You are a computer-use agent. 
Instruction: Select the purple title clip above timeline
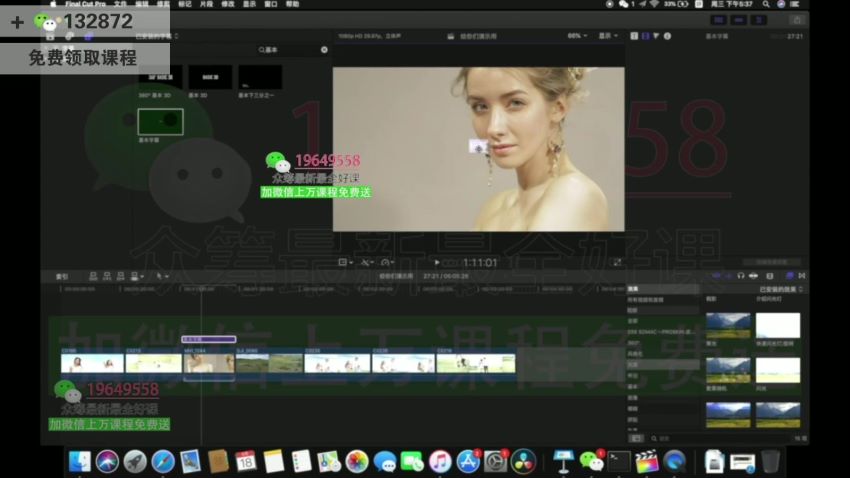(208, 340)
